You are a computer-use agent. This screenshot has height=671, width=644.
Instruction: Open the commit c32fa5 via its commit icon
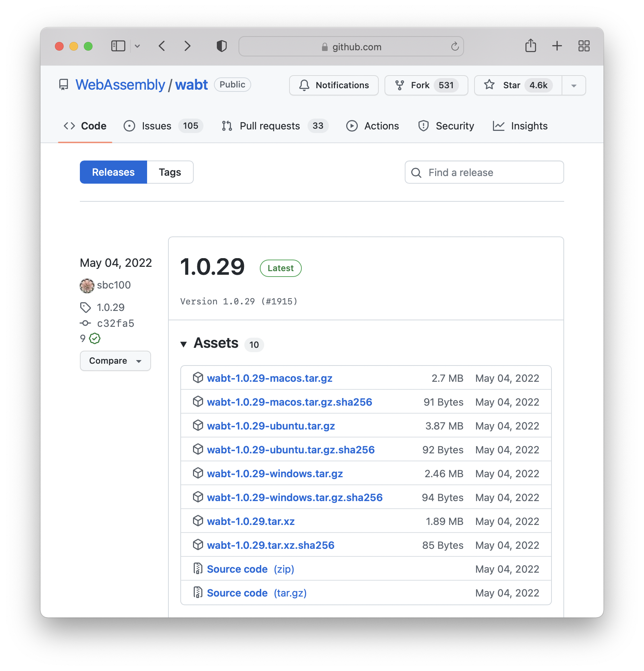(86, 323)
